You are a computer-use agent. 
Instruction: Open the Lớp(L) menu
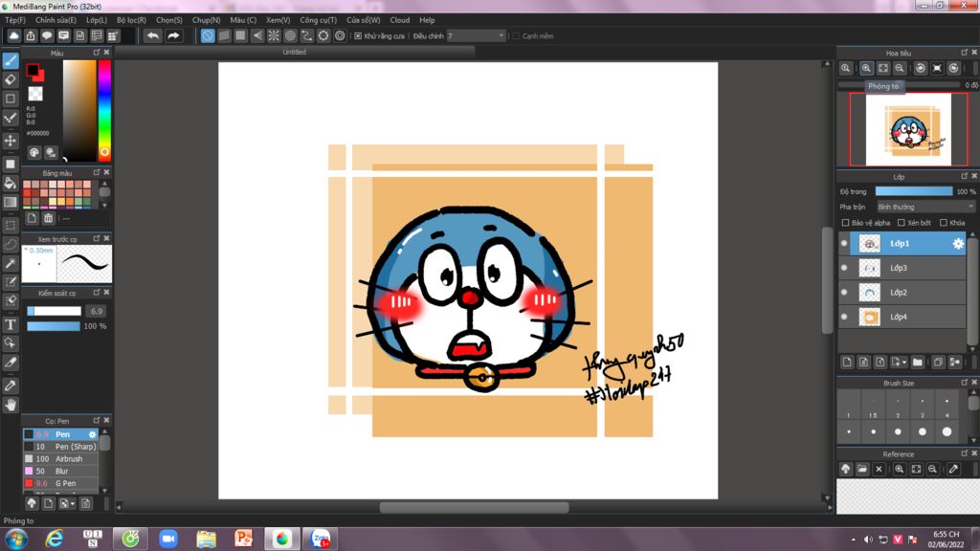click(x=97, y=20)
